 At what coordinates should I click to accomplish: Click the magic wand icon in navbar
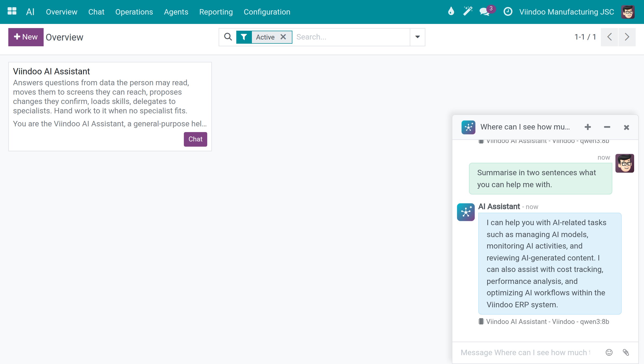click(468, 11)
